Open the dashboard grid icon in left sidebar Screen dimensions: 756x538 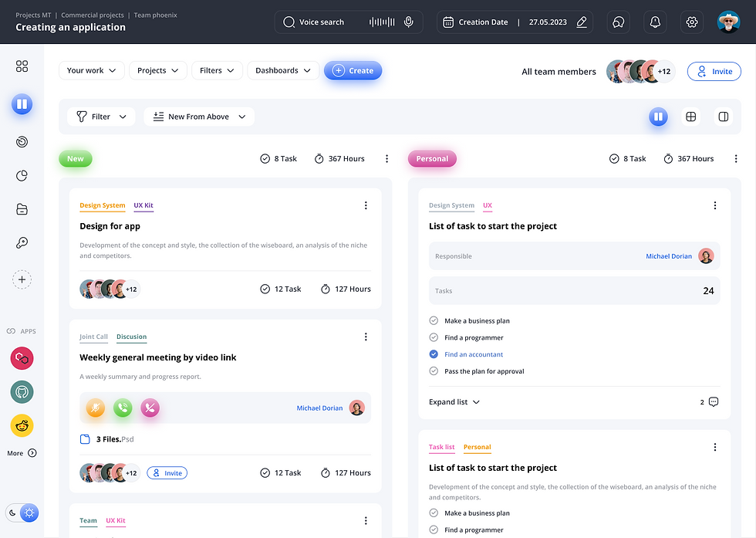pos(22,67)
